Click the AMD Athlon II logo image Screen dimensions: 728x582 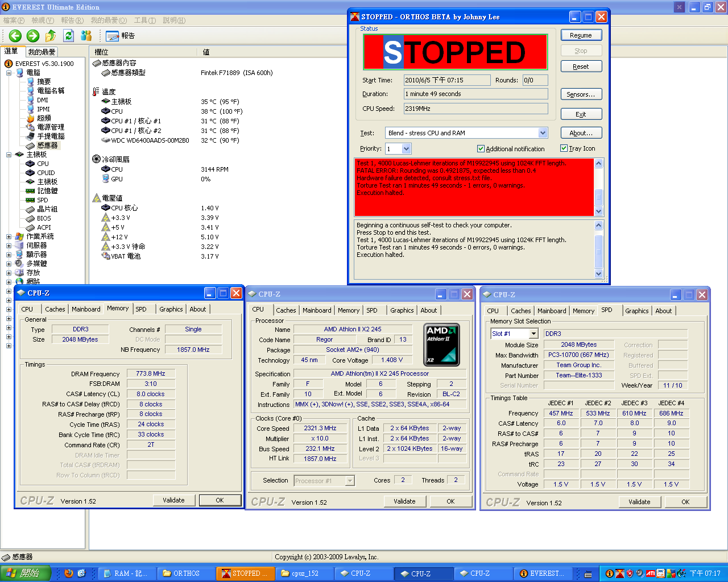[442, 344]
